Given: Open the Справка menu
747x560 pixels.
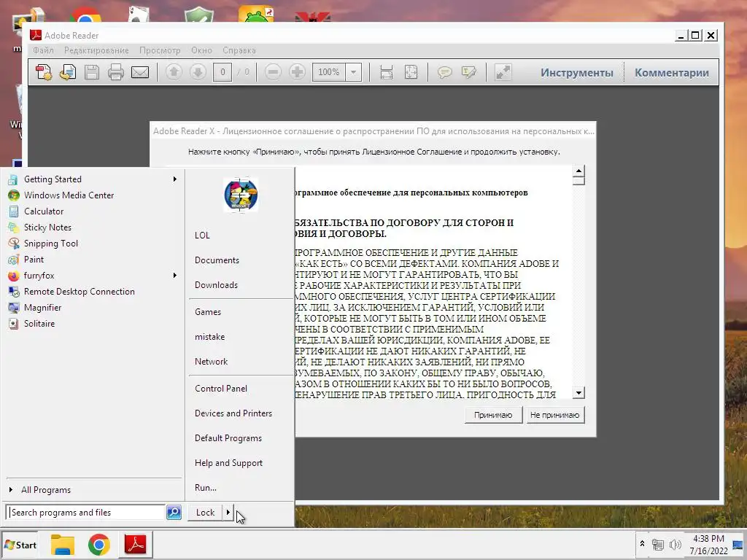Looking at the screenshot, I should (239, 50).
